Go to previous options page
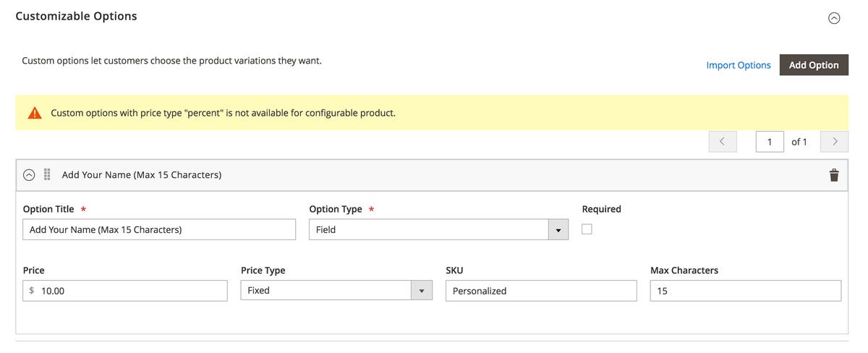 [722, 142]
